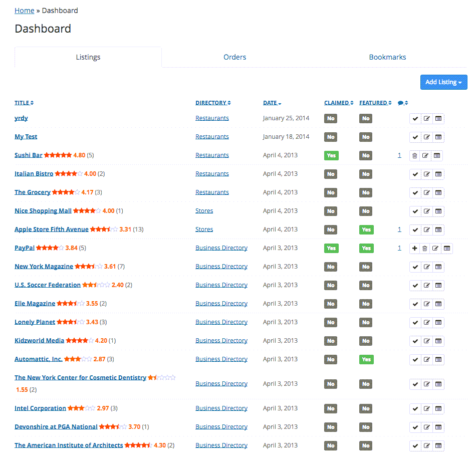476x461 pixels.
Task: Open the Lonely Planet listing
Action: (35, 322)
